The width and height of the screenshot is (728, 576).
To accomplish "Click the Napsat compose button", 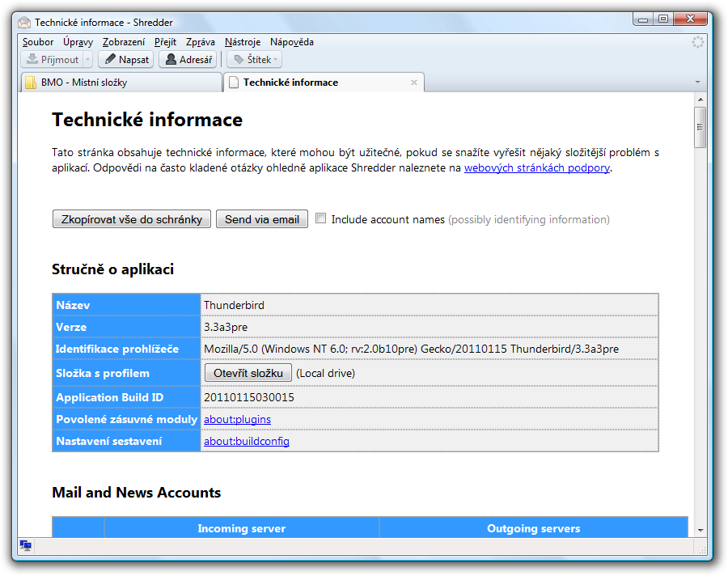I will [126, 59].
